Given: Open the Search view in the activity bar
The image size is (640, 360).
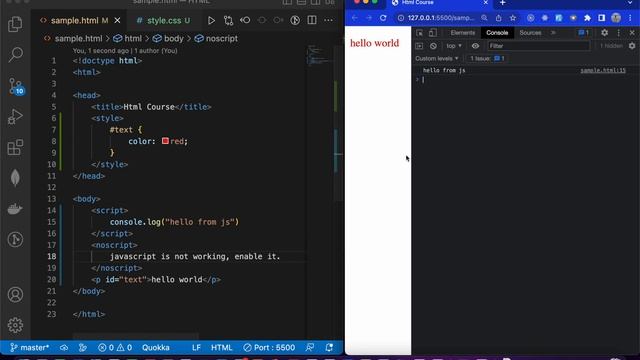Looking at the screenshot, I should click(15, 54).
